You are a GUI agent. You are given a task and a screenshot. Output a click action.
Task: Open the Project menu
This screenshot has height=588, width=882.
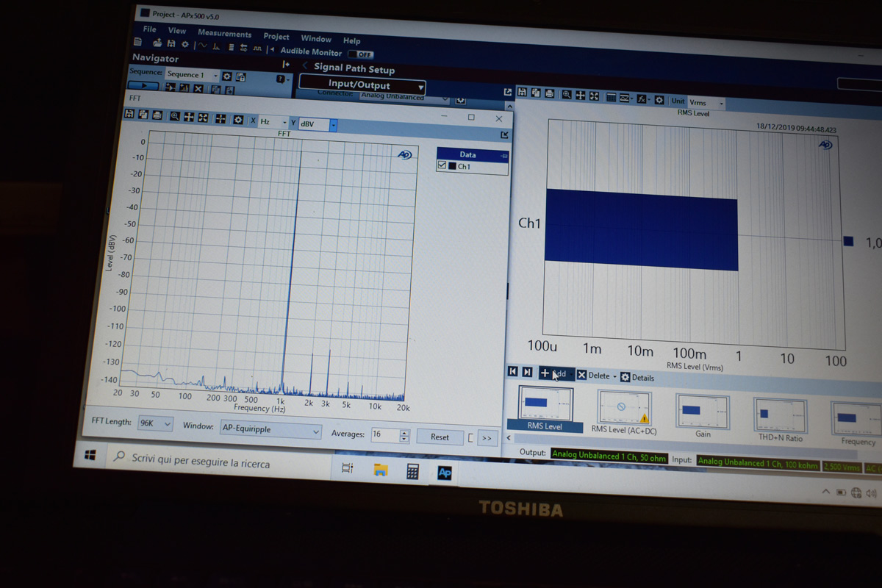[276, 36]
